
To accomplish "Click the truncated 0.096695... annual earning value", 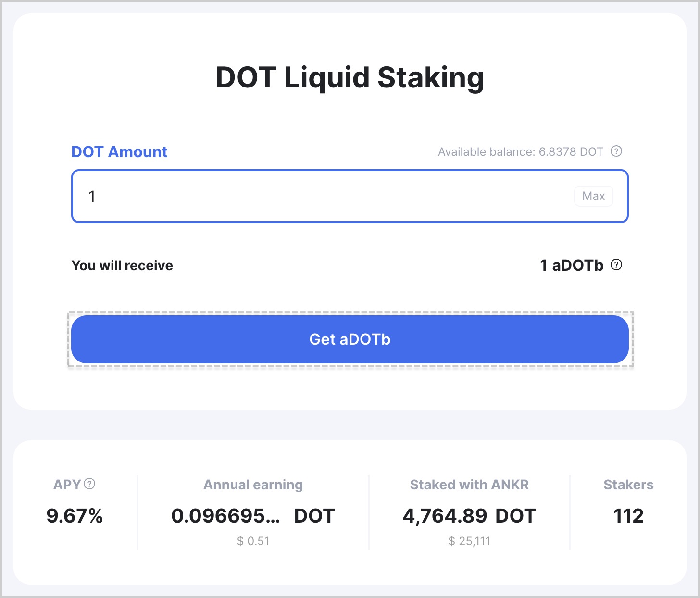I will (x=225, y=516).
